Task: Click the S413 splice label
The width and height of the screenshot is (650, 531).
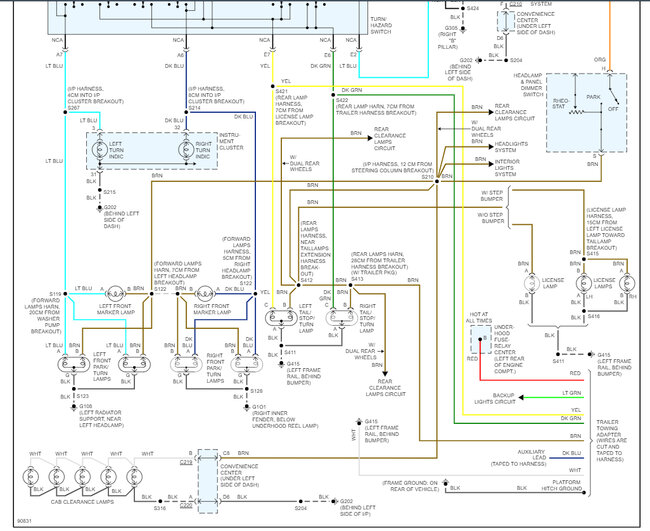Action: (x=357, y=279)
